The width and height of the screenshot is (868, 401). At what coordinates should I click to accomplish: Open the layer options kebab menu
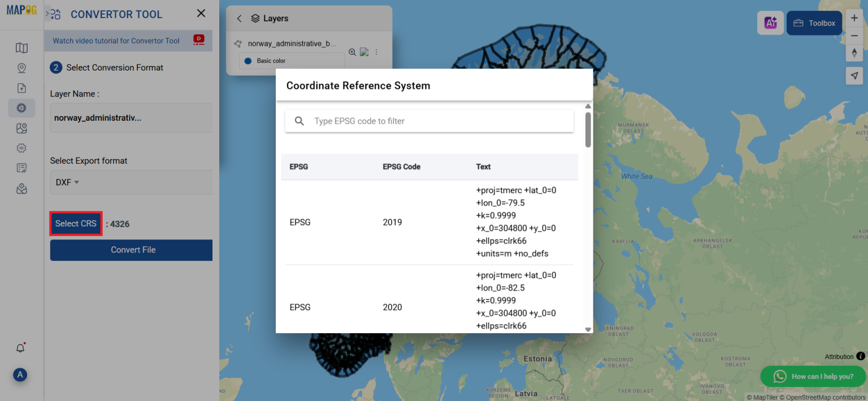[376, 52]
